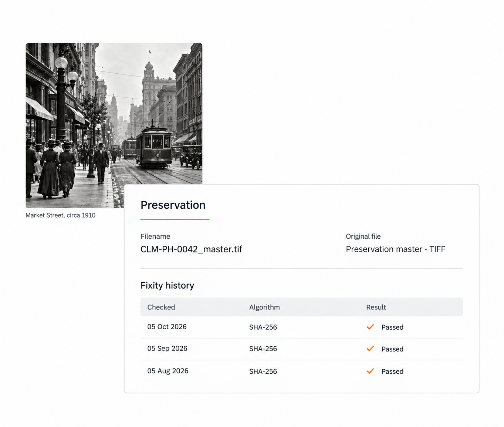Click SHA-256 in the 05 Aug 2026 row

(263, 371)
